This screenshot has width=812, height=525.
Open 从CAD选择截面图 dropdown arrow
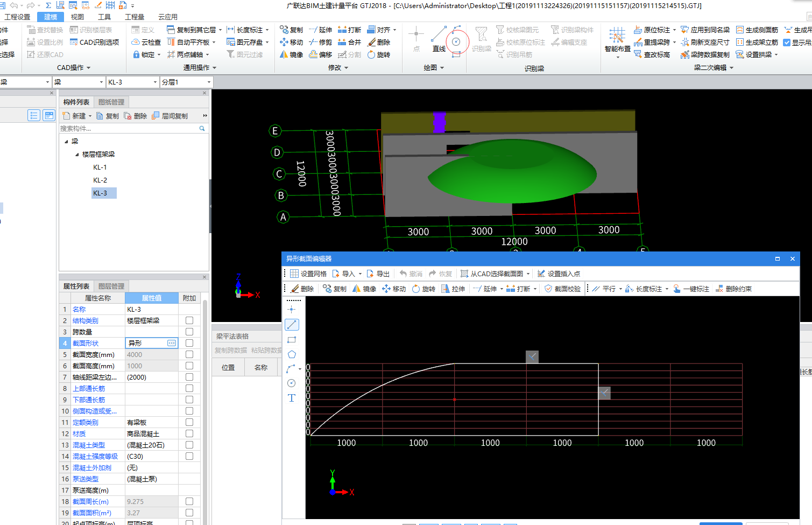(528, 274)
